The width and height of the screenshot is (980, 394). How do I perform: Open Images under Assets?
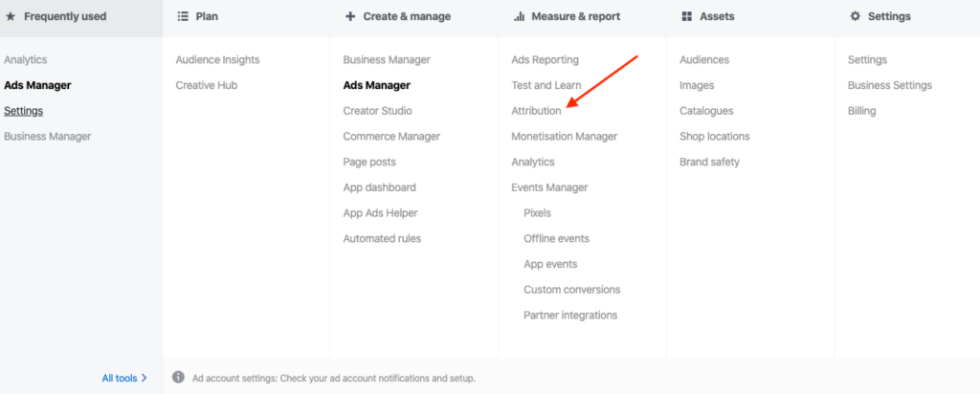(x=697, y=85)
